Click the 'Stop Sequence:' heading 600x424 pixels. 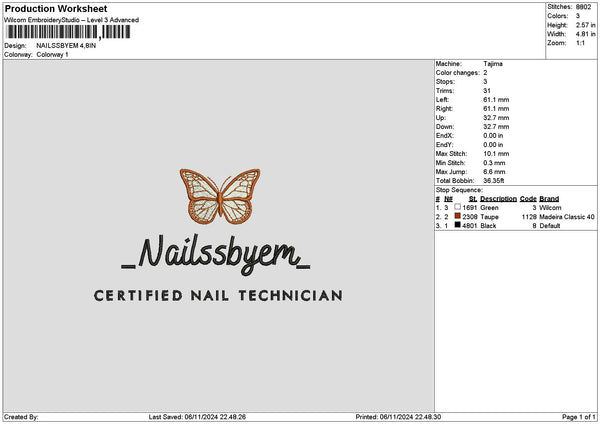(459, 190)
